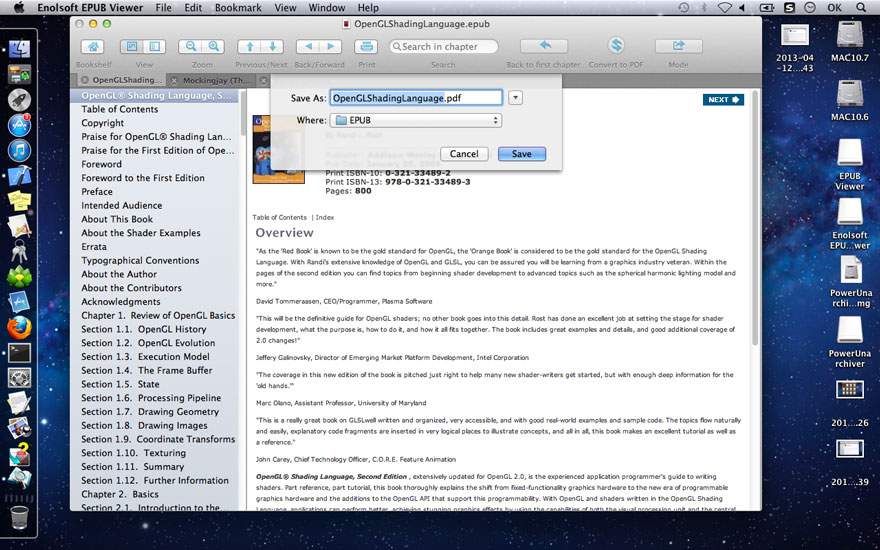Click the Save button
This screenshot has height=550, width=880.
pyautogui.click(x=522, y=154)
